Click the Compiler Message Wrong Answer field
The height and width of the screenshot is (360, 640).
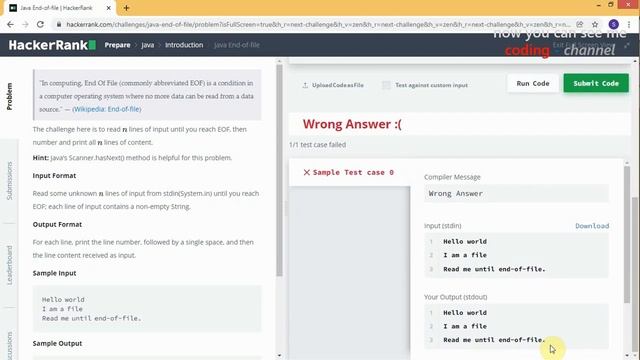coord(516,193)
